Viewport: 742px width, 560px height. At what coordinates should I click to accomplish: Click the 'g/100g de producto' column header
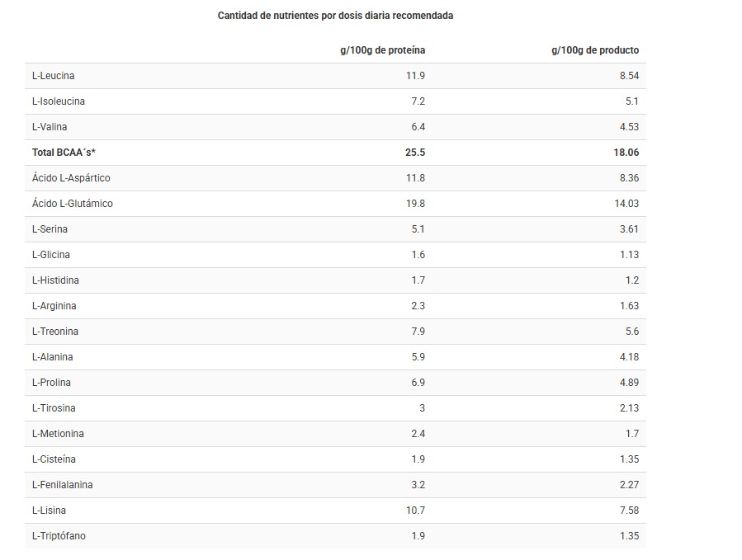pos(594,50)
